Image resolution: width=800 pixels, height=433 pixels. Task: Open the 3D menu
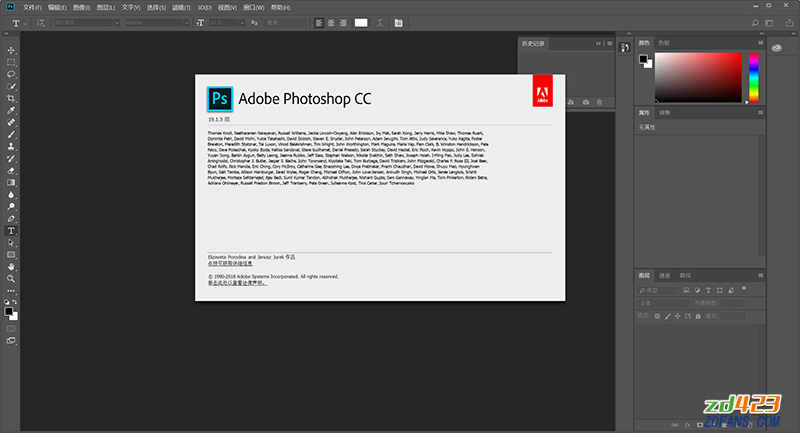(x=205, y=8)
